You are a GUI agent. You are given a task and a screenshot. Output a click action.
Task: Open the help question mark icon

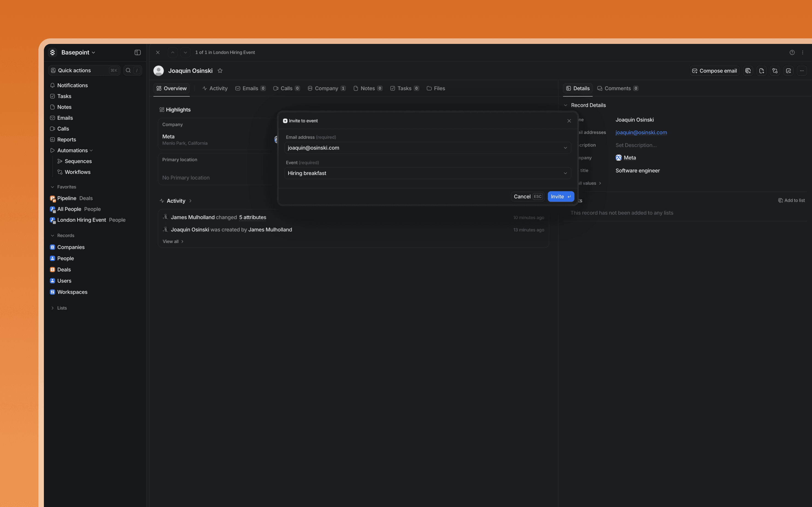pos(792,52)
